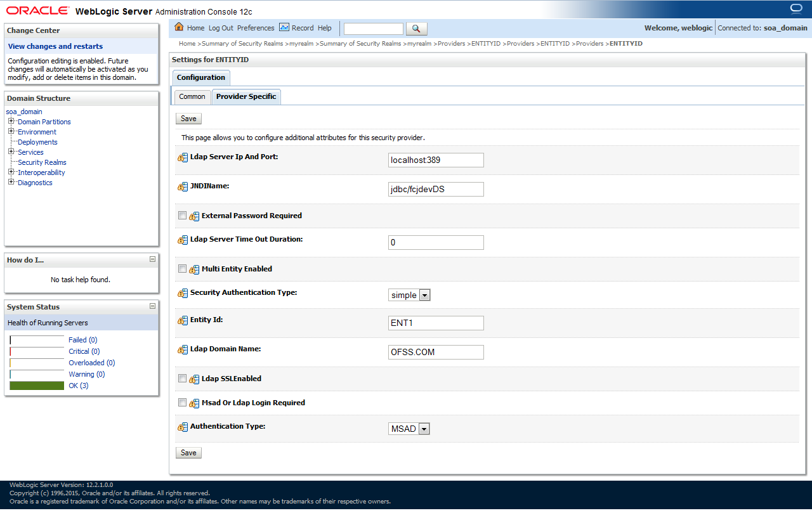Switch to the Common tab
The width and height of the screenshot is (812, 513).
pos(192,97)
